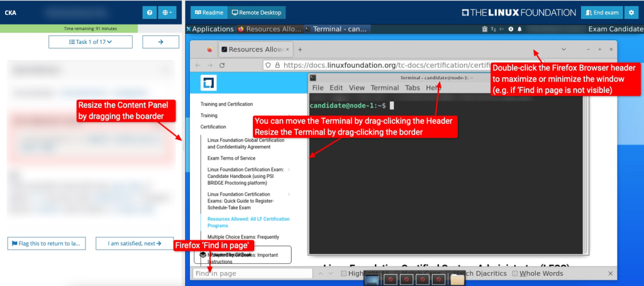This screenshot has height=286, width=644.
Task: Open a new Firefox tab with plus
Action: (x=300, y=50)
